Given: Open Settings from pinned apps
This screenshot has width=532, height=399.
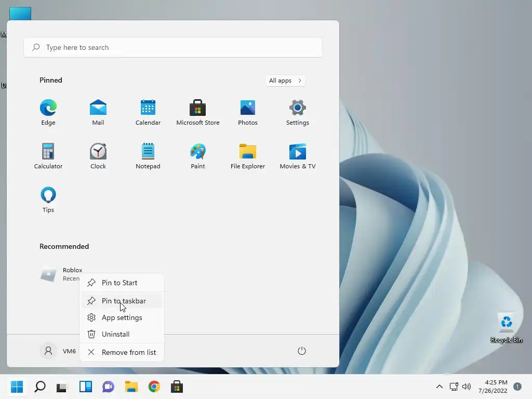Looking at the screenshot, I should [x=298, y=113].
